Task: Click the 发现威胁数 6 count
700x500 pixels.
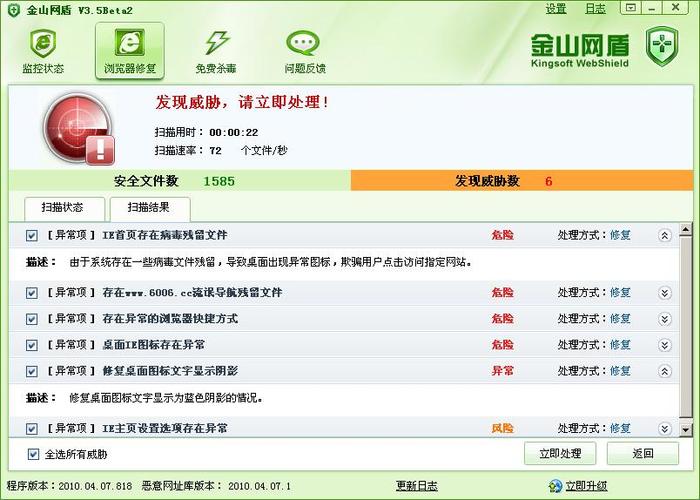Action: [549, 181]
